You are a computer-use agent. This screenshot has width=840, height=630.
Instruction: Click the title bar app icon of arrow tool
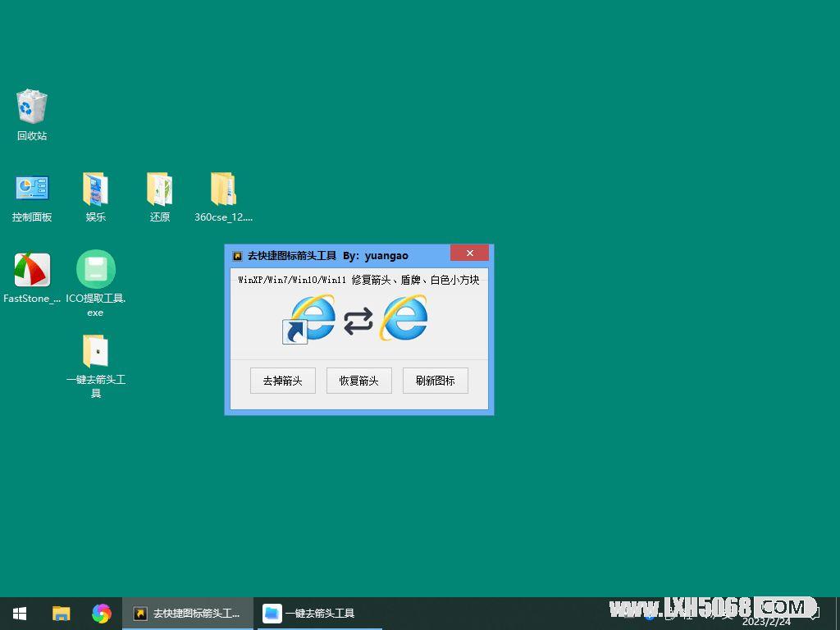237,256
